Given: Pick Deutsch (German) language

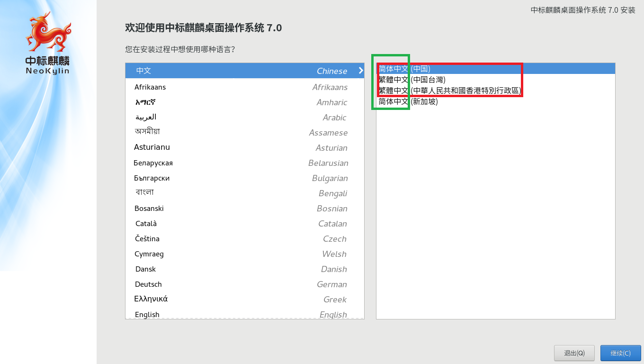Looking at the screenshot, I should click(x=245, y=284).
